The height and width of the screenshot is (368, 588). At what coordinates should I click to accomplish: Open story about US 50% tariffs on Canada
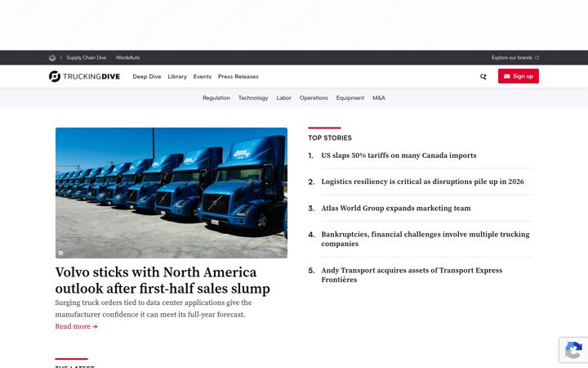[399, 155]
